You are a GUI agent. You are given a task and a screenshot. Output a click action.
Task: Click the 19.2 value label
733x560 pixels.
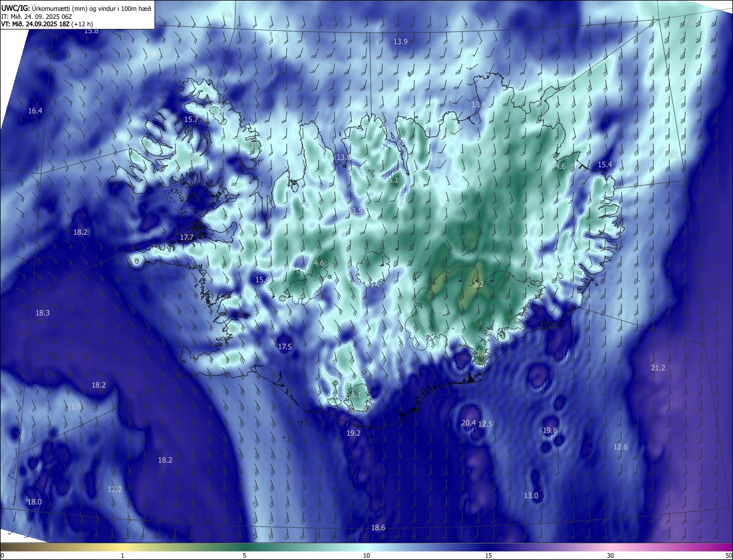353,433
